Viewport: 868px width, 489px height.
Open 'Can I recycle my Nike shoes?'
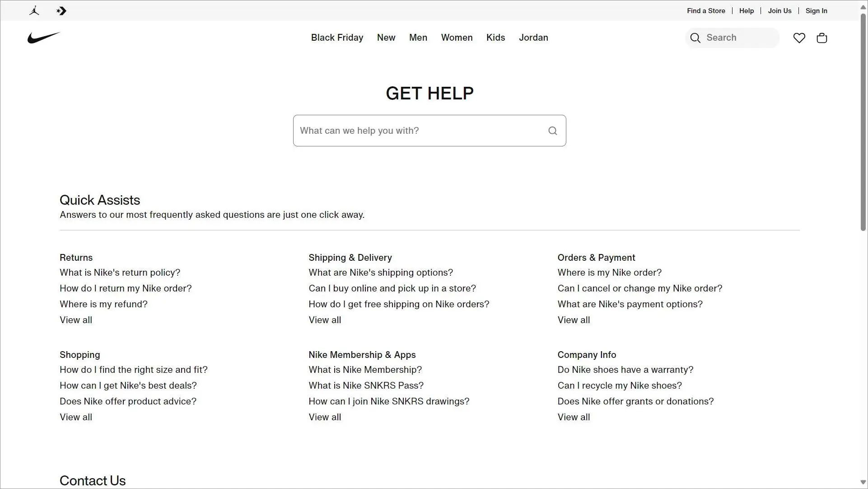[x=620, y=386]
